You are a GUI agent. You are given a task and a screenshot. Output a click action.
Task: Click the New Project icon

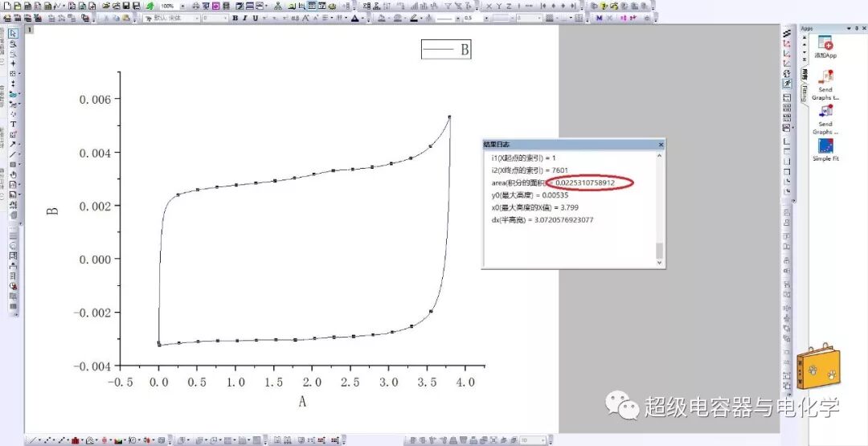coord(7,6)
